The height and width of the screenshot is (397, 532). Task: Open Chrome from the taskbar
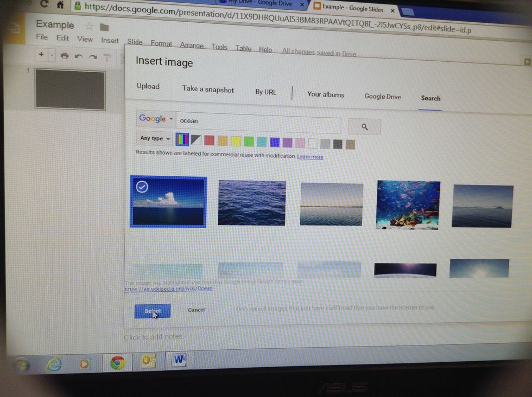[x=117, y=363]
